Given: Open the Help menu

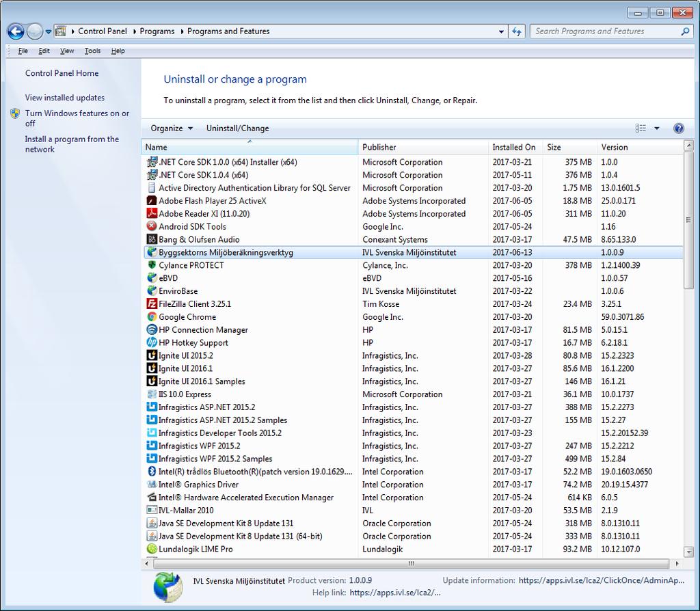Looking at the screenshot, I should 118,51.
